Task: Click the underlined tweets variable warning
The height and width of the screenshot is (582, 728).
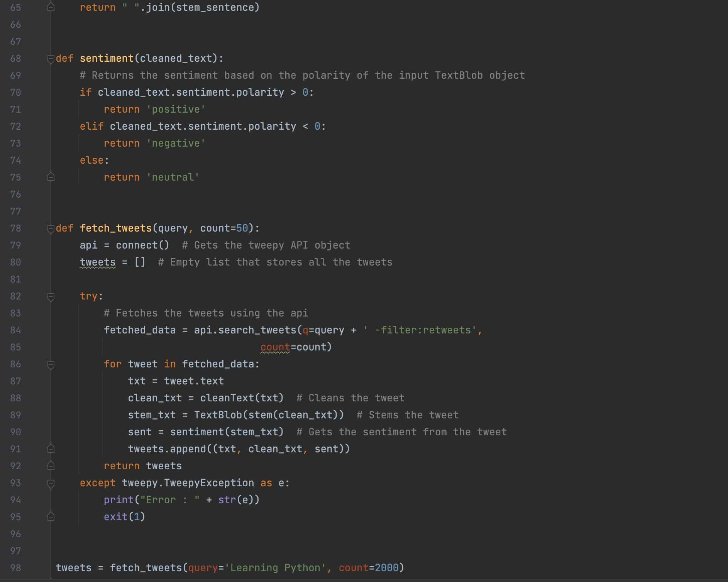Action: (97, 262)
